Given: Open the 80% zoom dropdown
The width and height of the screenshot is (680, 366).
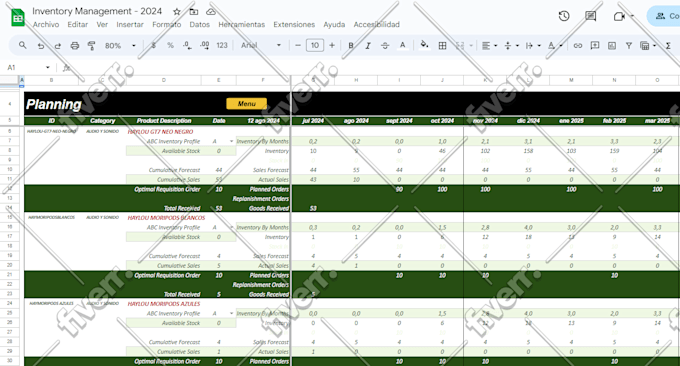Looking at the screenshot, I should pyautogui.click(x=120, y=46).
